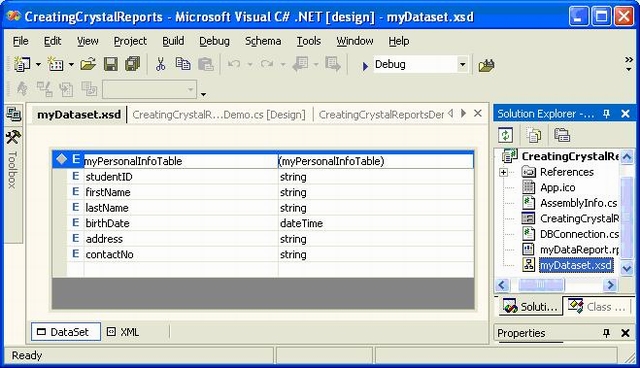This screenshot has height=368, width=640.
Task: Click the Undo arrow icon
Action: click(x=234, y=64)
